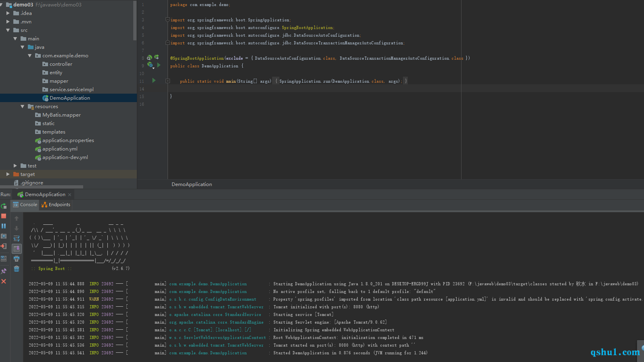644x362 pixels.
Task: Restore layout icon in Run panel
Action: pos(4,258)
